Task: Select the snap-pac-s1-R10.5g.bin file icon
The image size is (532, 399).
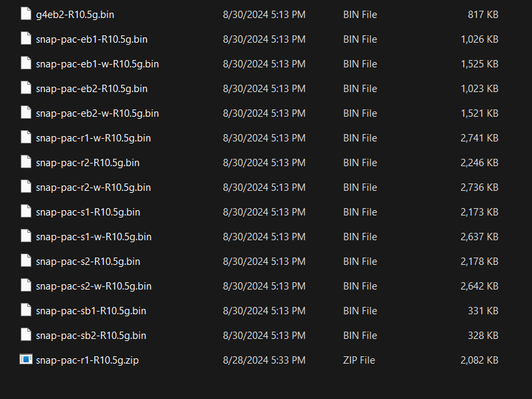Action: pos(26,212)
